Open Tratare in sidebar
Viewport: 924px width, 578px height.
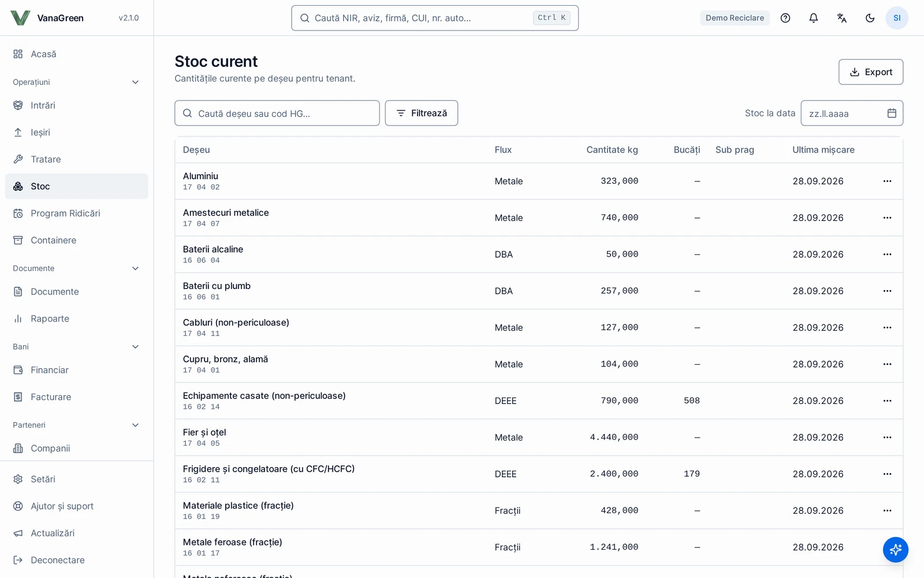coord(77,159)
